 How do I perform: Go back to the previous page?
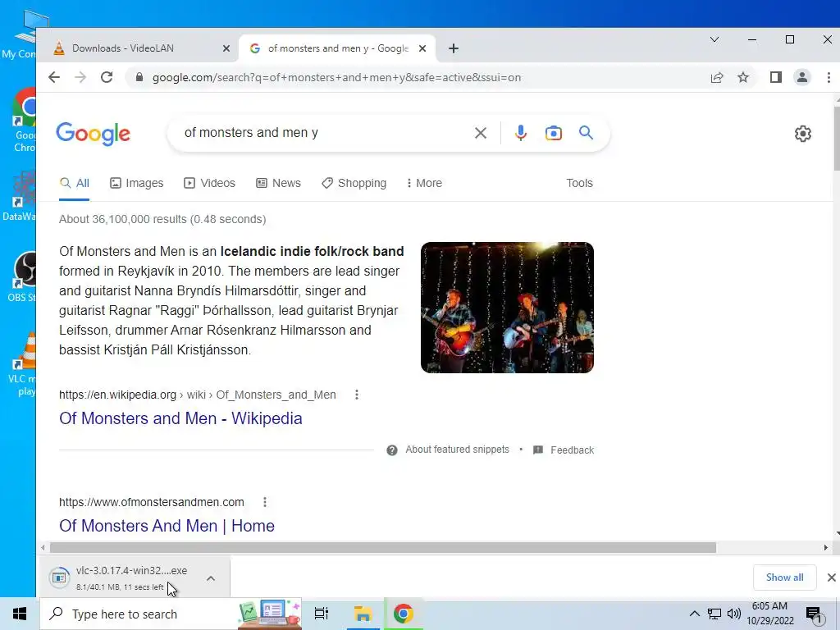(x=54, y=77)
